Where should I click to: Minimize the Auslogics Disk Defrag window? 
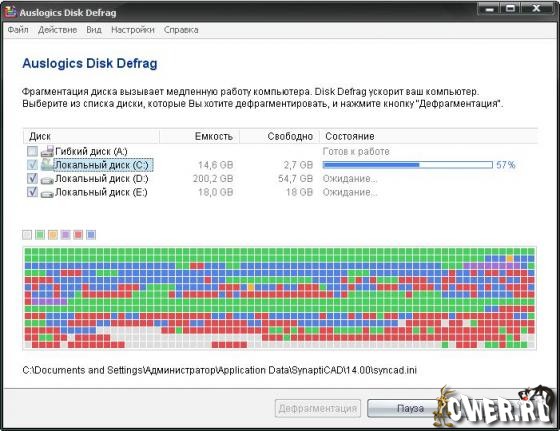(x=489, y=9)
